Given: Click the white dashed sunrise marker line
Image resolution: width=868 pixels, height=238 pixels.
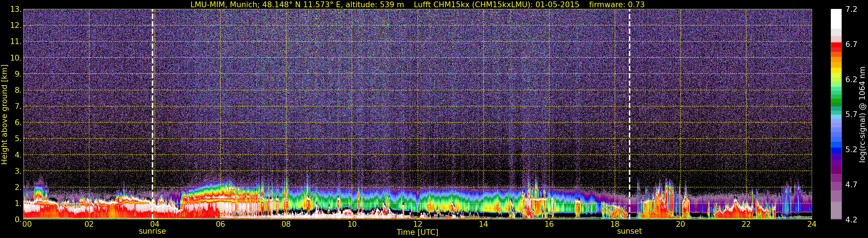Looking at the screenshot, I should click(x=153, y=114).
